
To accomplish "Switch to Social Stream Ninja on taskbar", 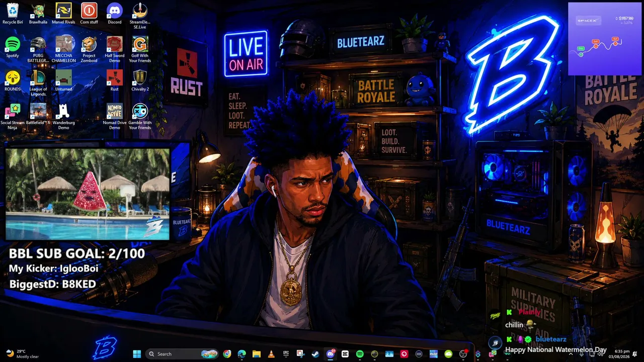I will tap(493, 354).
